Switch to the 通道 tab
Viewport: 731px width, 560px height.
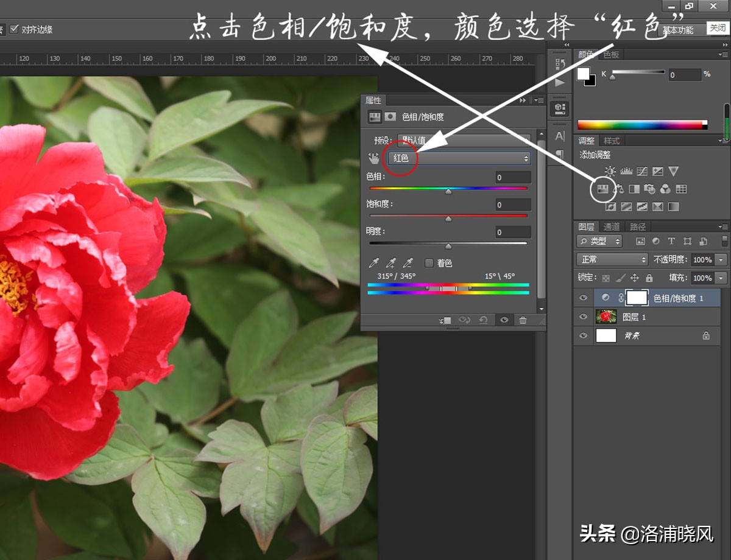coord(612,226)
